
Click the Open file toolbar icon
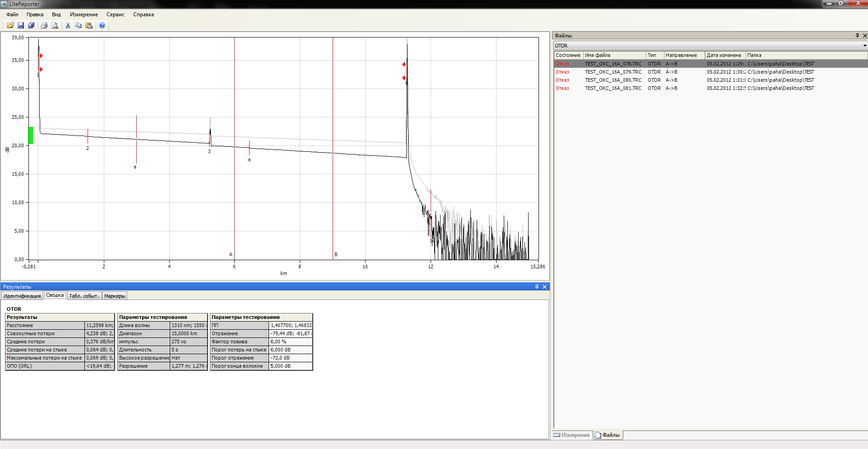coord(10,26)
